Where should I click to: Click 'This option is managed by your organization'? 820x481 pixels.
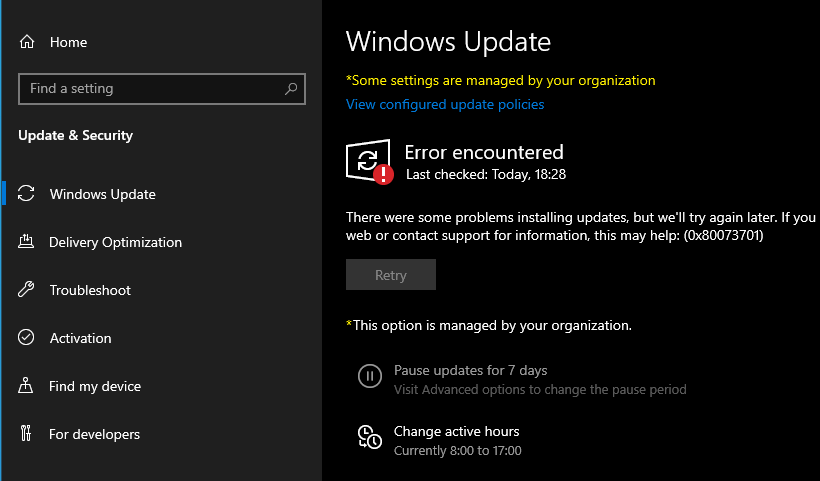[x=489, y=325]
